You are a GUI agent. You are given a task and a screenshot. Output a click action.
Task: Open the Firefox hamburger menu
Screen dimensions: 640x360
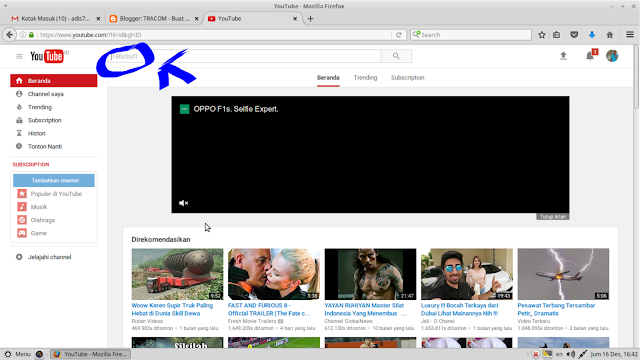(630, 35)
